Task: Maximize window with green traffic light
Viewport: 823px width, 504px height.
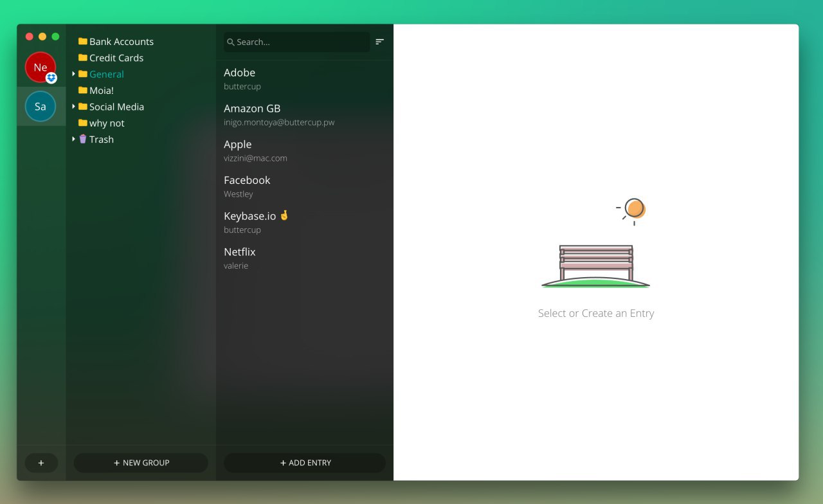Action: pos(55,37)
